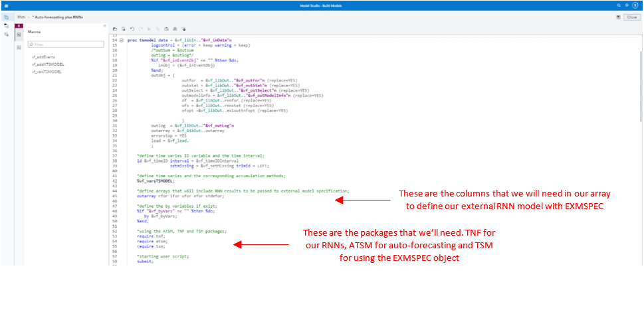Select the third left sidebar icon
644x320 pixels.
click(x=6, y=35)
